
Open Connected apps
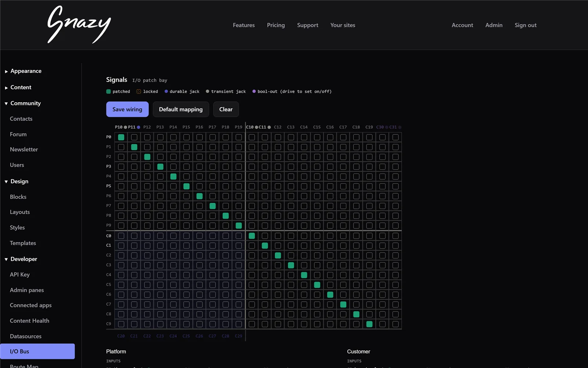31,305
